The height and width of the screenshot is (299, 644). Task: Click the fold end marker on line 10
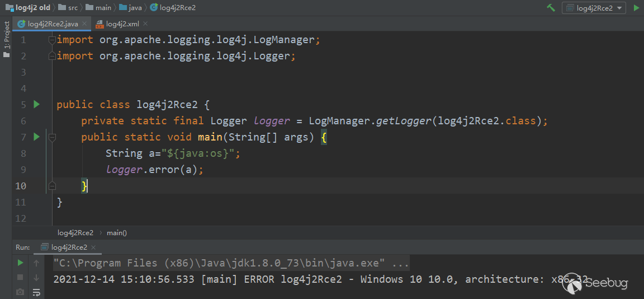[x=52, y=186]
